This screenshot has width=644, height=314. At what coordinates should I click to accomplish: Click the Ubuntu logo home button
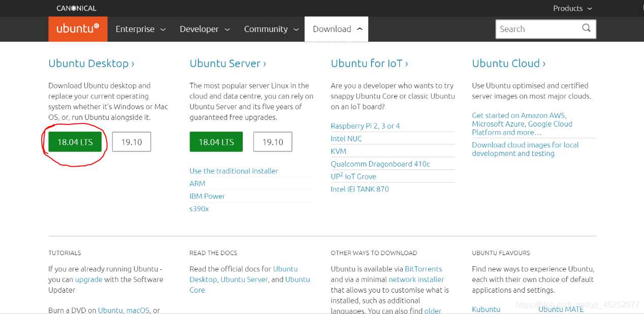[x=78, y=28]
